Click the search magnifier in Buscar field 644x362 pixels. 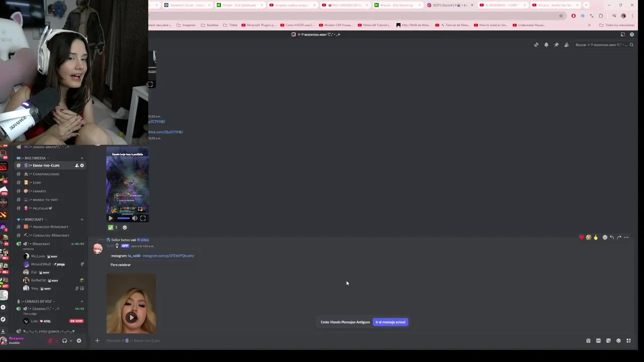click(x=631, y=45)
